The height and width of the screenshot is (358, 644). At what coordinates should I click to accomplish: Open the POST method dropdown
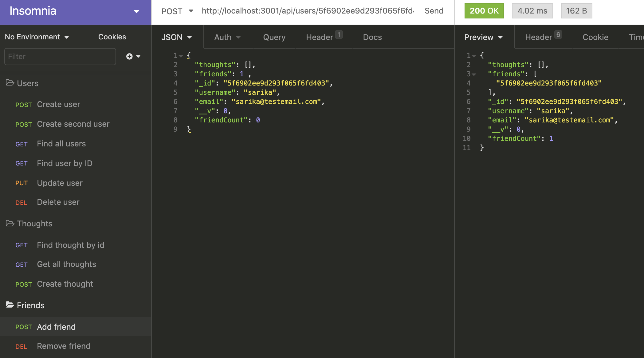click(177, 11)
